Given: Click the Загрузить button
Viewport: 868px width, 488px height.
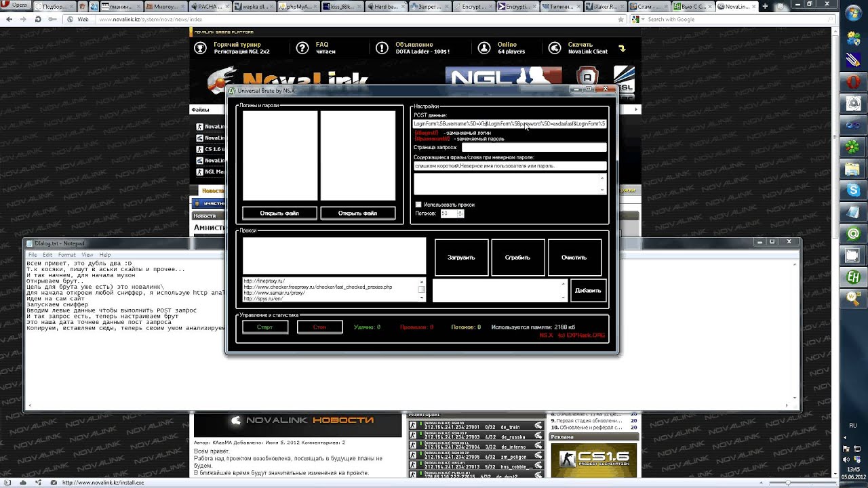Looking at the screenshot, I should point(461,258).
